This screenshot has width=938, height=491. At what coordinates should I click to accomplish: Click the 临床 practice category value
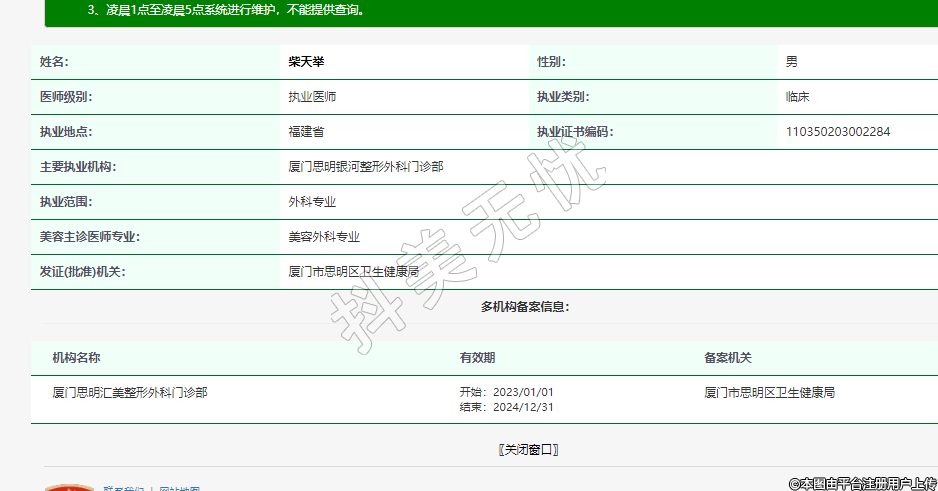(797, 97)
